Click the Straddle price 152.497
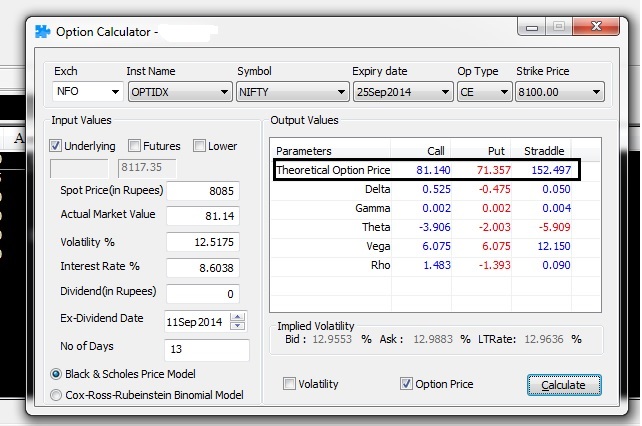The image size is (642, 426). pyautogui.click(x=551, y=170)
